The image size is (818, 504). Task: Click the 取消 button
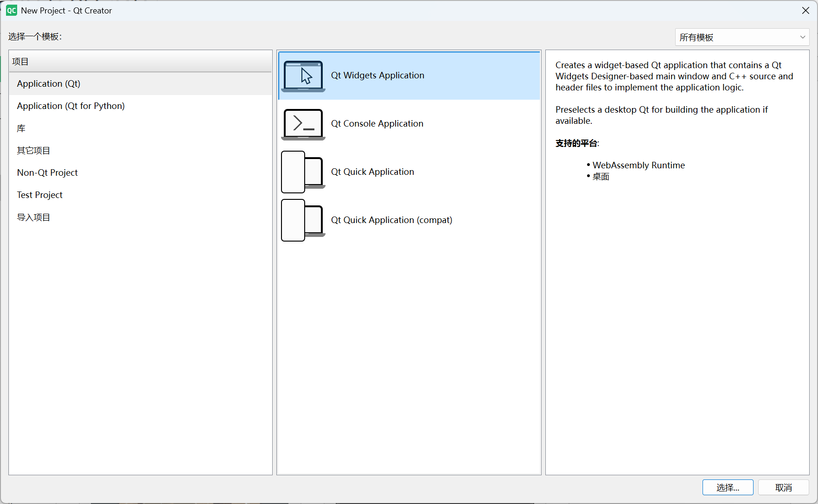point(784,487)
